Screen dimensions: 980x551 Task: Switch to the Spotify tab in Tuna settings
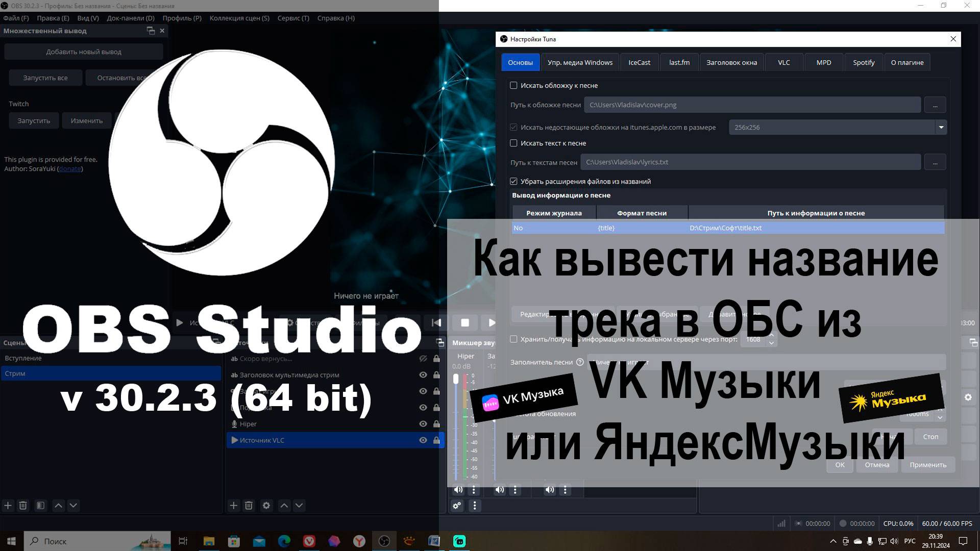point(864,62)
